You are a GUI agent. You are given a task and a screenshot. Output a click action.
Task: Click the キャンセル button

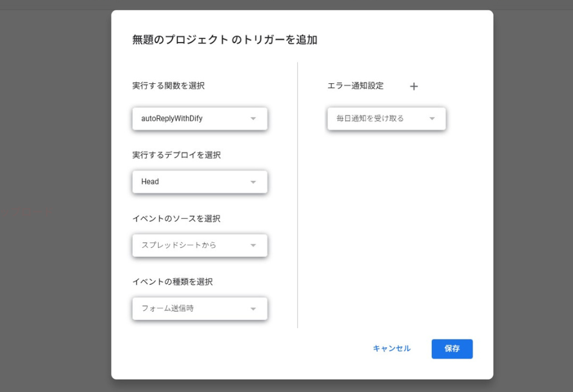pos(391,349)
